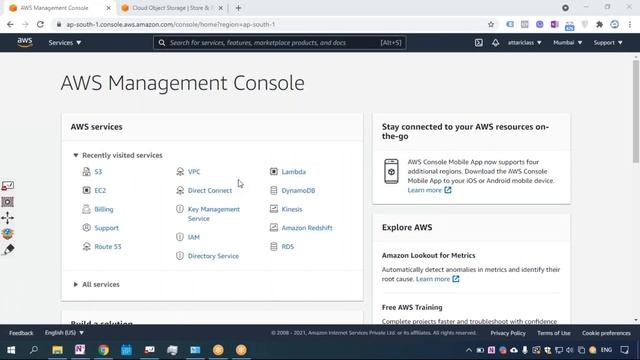
Task: Open the Mumbai region dropdown
Action: pyautogui.click(x=567, y=42)
